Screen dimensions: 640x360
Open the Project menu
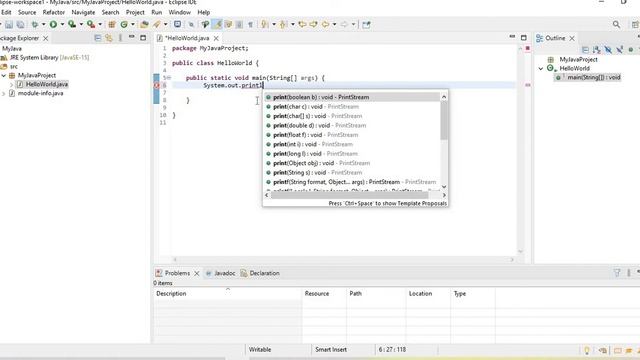click(135, 12)
